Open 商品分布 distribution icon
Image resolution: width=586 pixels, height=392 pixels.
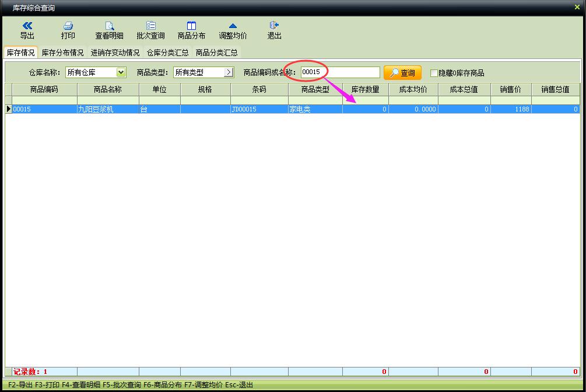[x=191, y=26]
